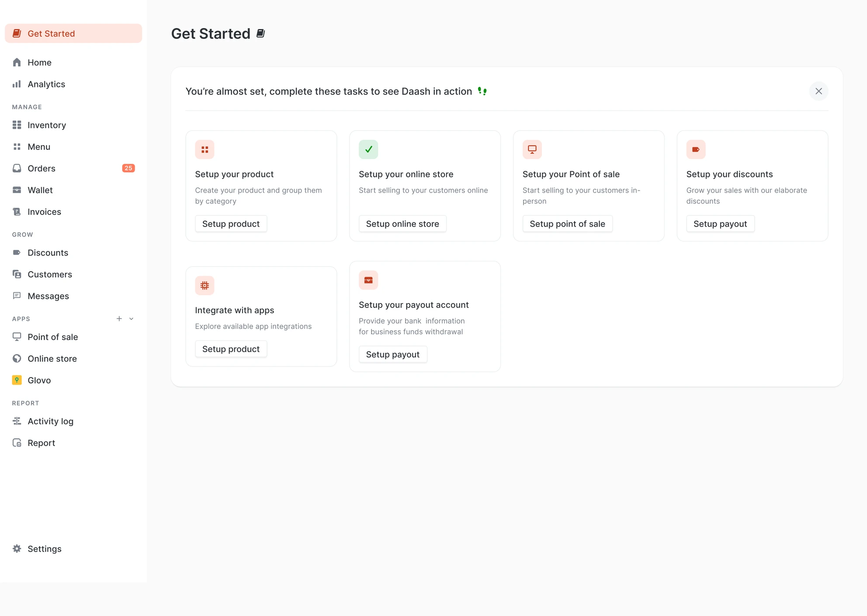
Task: Click the Online store sidebar label
Action: click(52, 358)
